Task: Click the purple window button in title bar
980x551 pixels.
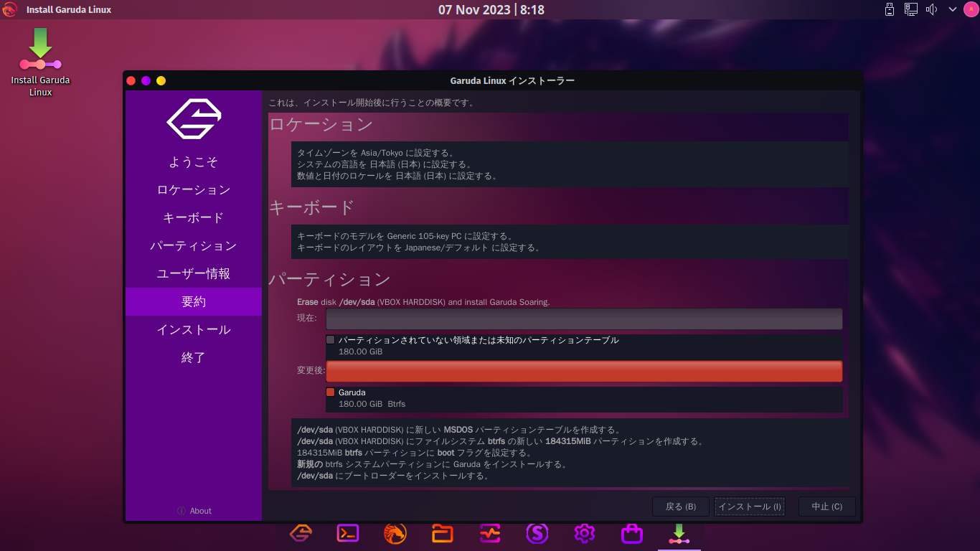Action: click(x=146, y=80)
